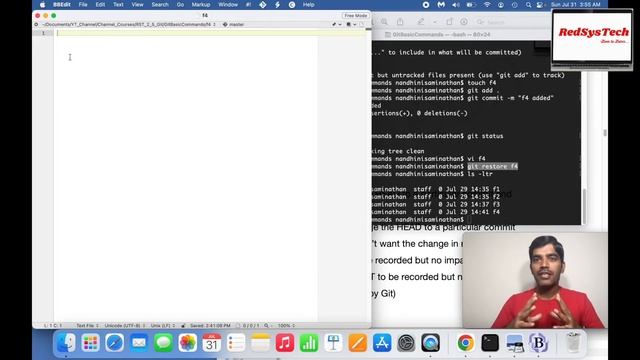Click the zoom icon in Preview toolbar
Screen dimensions: 640x360
point(384,22)
